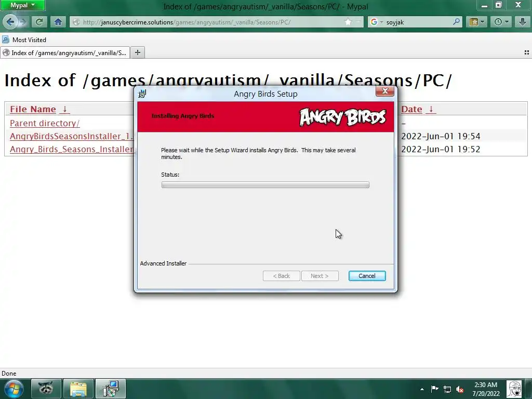The width and height of the screenshot is (532, 399).
Task: Click the Done status bar text
Action: [x=9, y=374]
